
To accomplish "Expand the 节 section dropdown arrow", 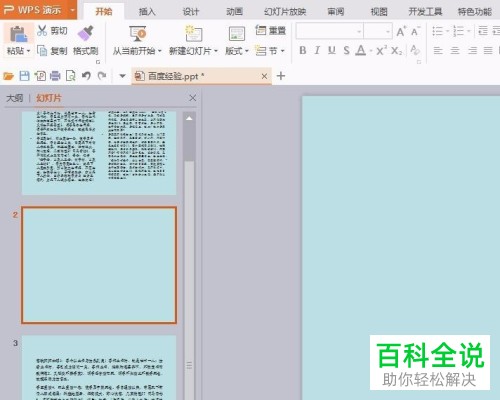I will coord(282,51).
